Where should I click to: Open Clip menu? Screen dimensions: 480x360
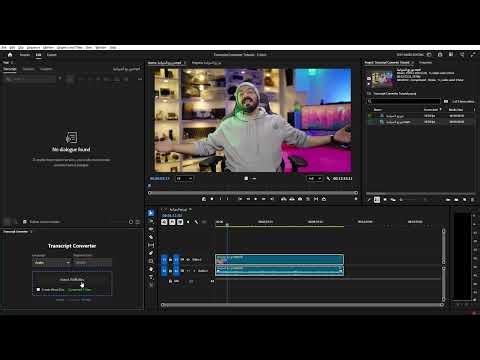pyautogui.click(x=21, y=48)
